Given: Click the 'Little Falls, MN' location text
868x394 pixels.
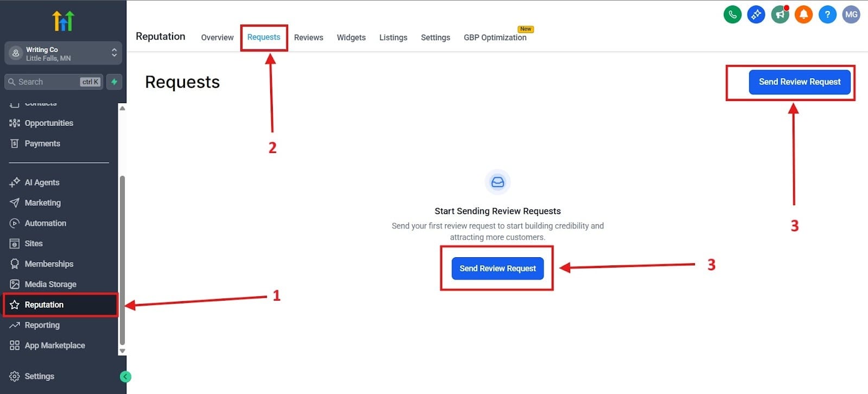Looking at the screenshot, I should (48, 58).
